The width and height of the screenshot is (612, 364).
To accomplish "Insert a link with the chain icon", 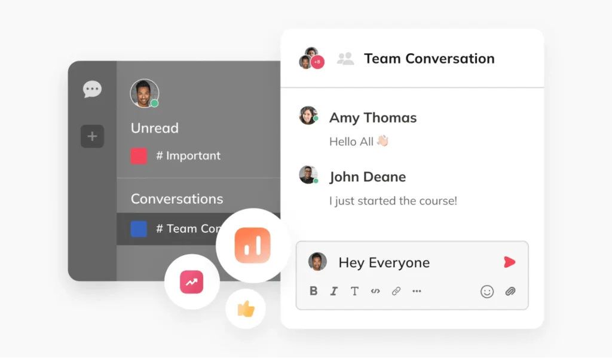I will coord(396,291).
